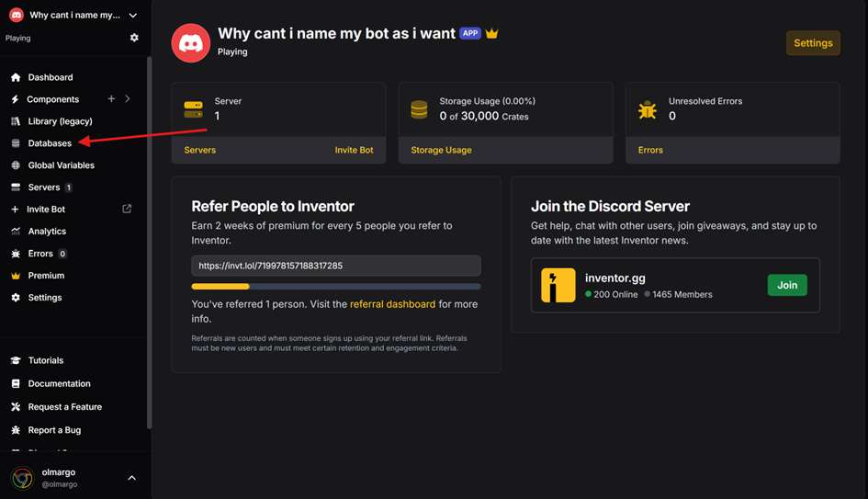The height and width of the screenshot is (499, 868).
Task: Click the Request a Feature tools icon
Action: (16, 407)
